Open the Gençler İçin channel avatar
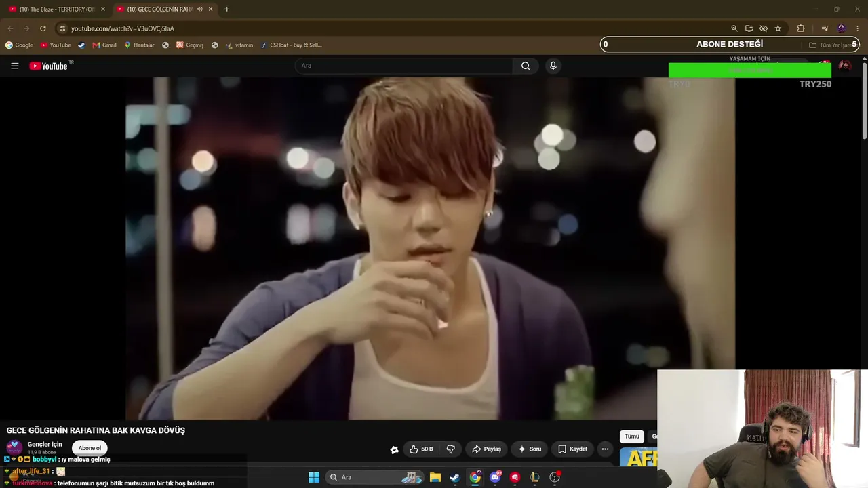The height and width of the screenshot is (488, 868). [14, 447]
